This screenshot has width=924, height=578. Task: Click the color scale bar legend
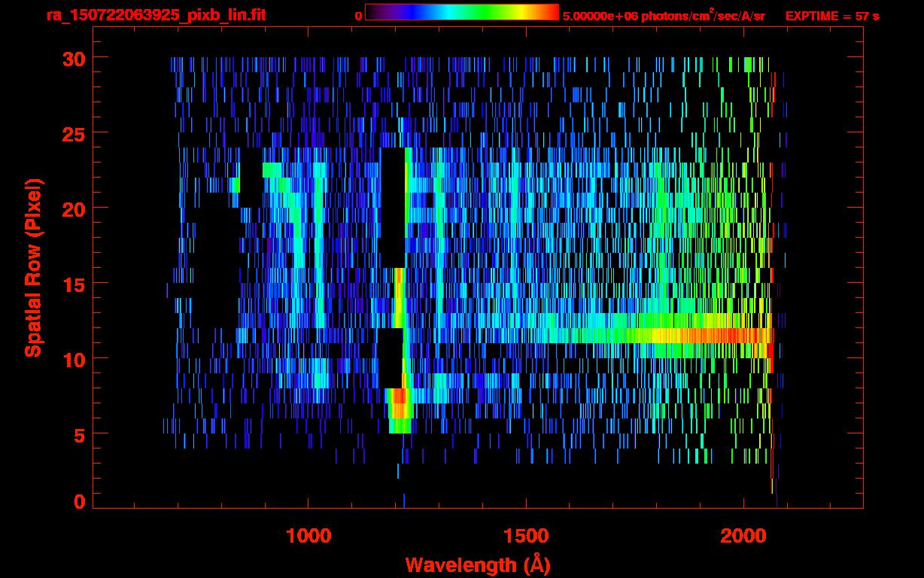tap(462, 12)
